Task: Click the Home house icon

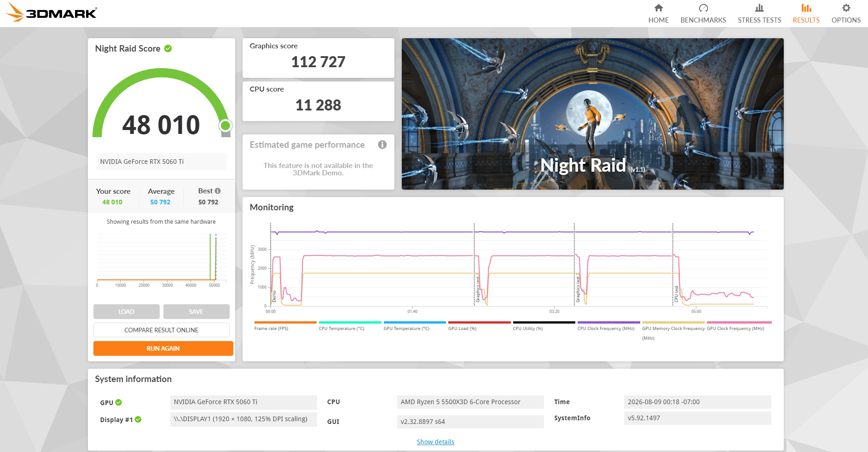Action: pyautogui.click(x=659, y=8)
